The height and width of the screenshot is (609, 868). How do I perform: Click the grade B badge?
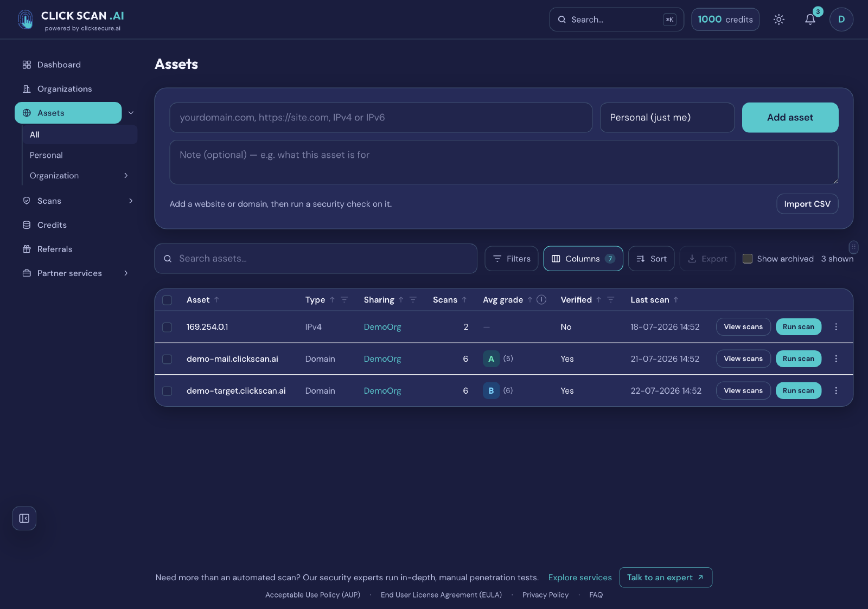tap(491, 391)
